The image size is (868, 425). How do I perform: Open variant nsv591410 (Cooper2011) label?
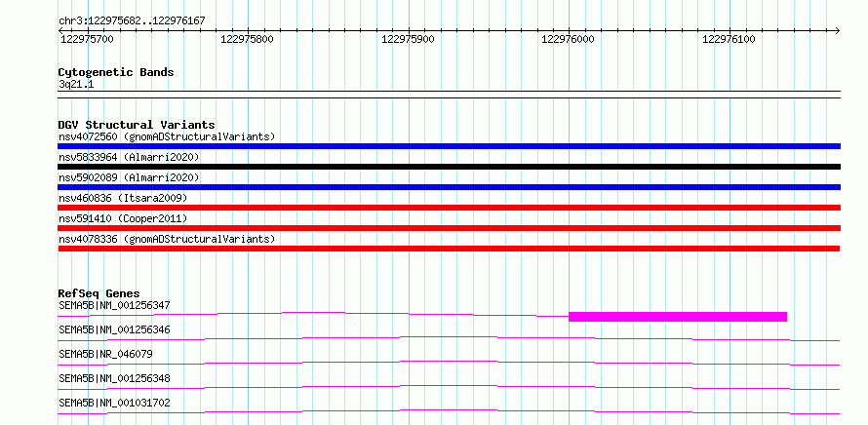point(123,218)
